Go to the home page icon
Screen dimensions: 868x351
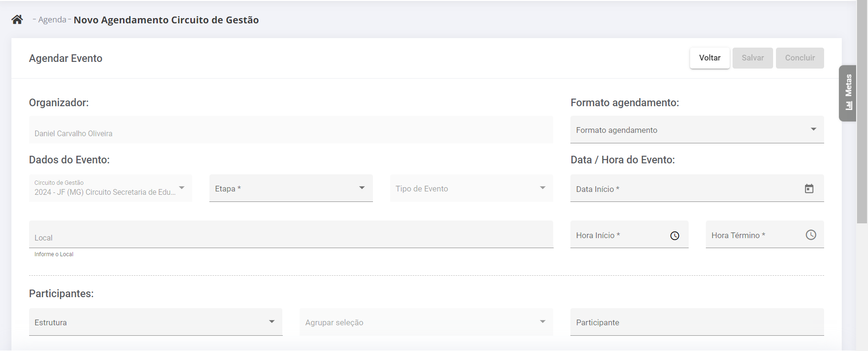coord(17,20)
